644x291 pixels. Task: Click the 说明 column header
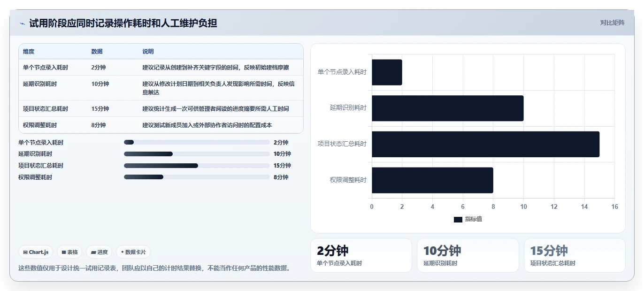click(148, 52)
